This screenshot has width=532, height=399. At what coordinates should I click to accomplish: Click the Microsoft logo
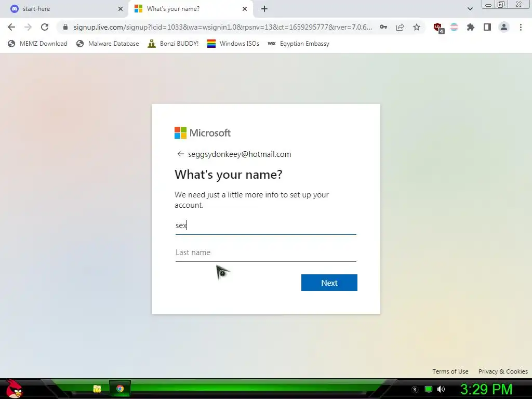203,132
